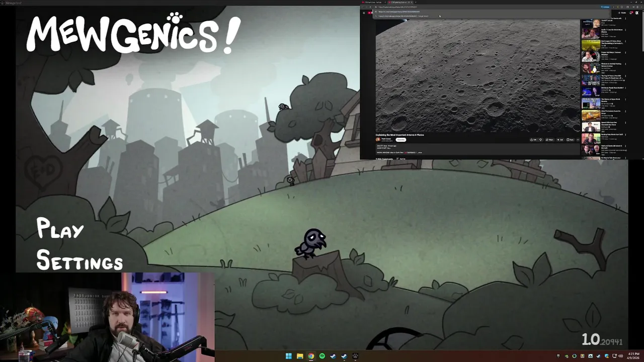
Task: Click the Subscribe button under YouTube video
Action: [401, 140]
